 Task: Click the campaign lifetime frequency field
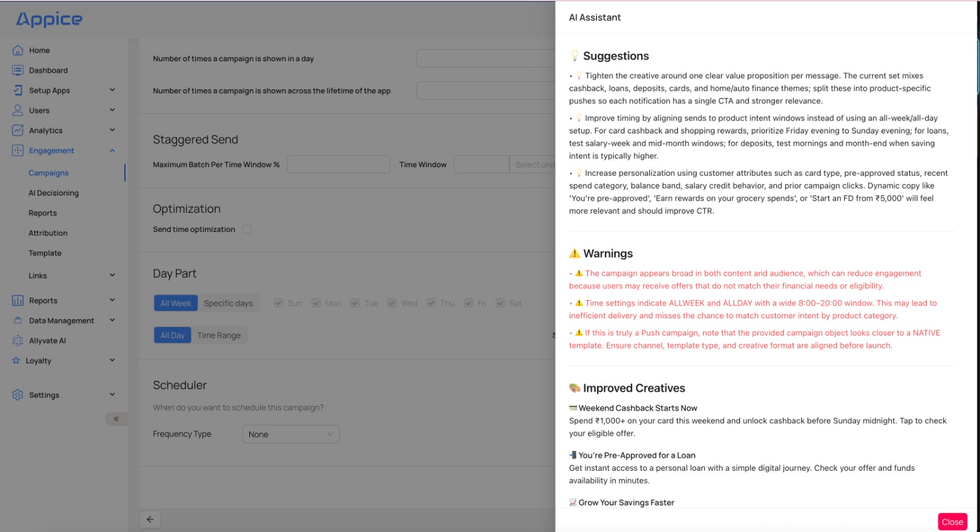coord(486,91)
